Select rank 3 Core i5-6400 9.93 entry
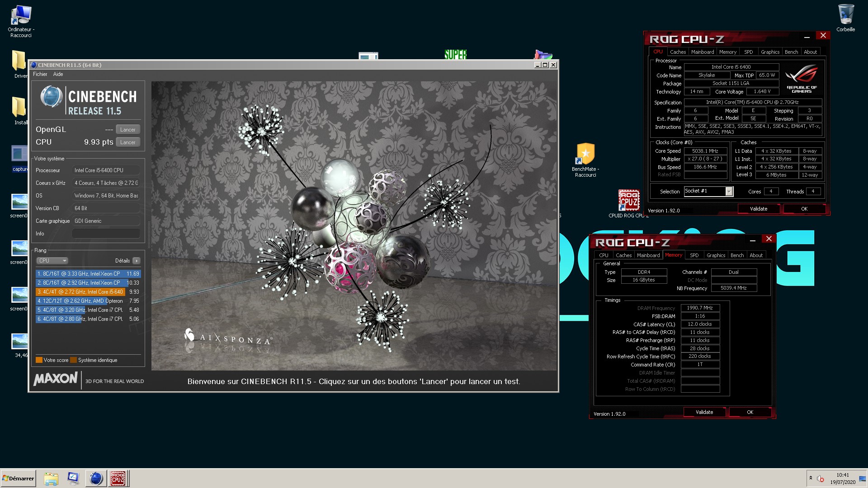This screenshot has width=868, height=488. click(x=88, y=292)
